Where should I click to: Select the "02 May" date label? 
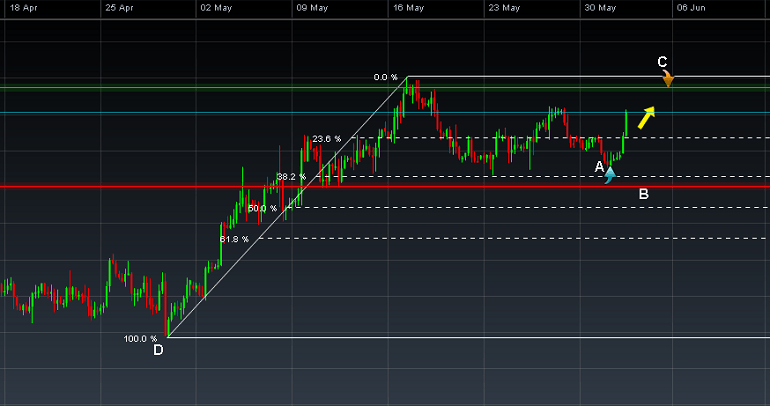point(216,8)
